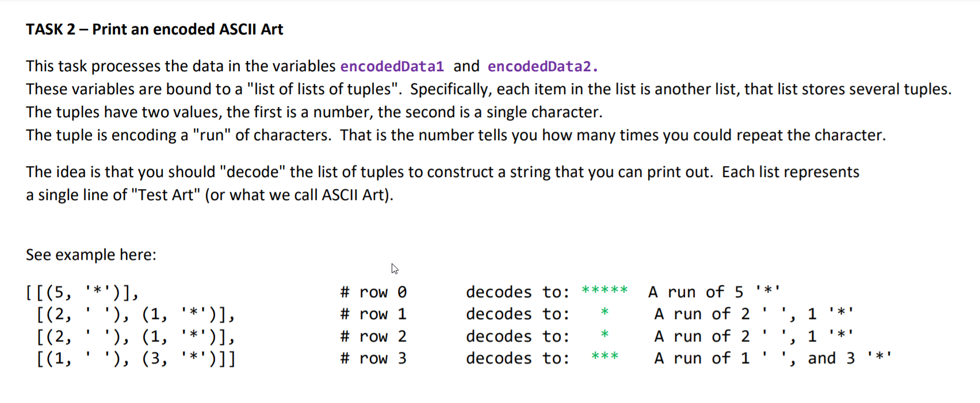Image resolution: width=980 pixels, height=403 pixels.
Task: Click the '# row 3' comment
Action: tap(373, 359)
